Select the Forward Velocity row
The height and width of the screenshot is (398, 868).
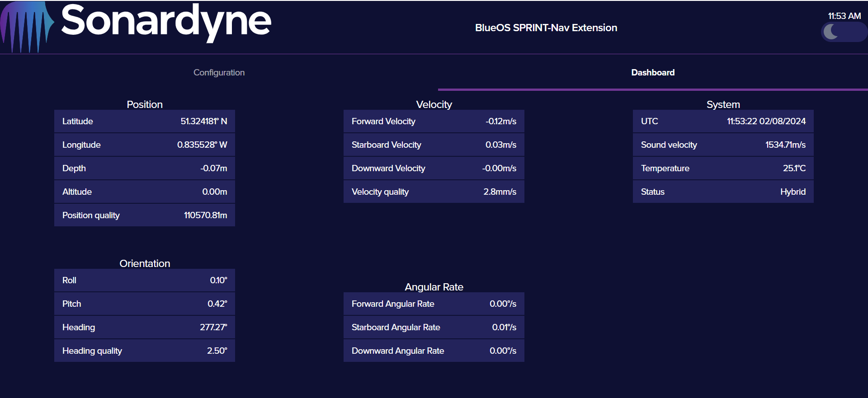pos(434,122)
